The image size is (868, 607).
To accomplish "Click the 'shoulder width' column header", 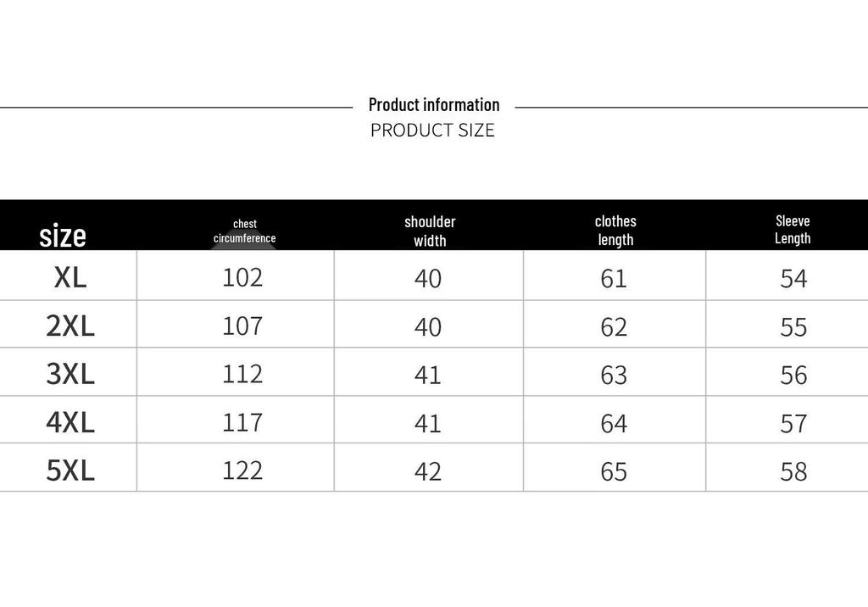I will pyautogui.click(x=430, y=231).
